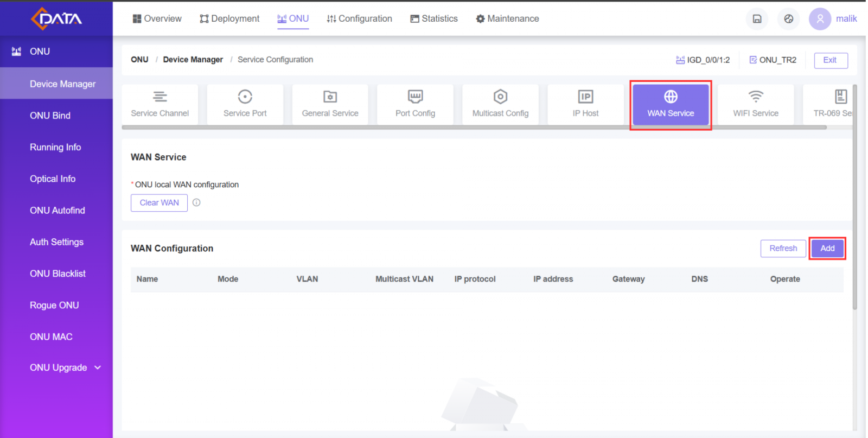Open the Service Channel icon tab

tap(160, 104)
